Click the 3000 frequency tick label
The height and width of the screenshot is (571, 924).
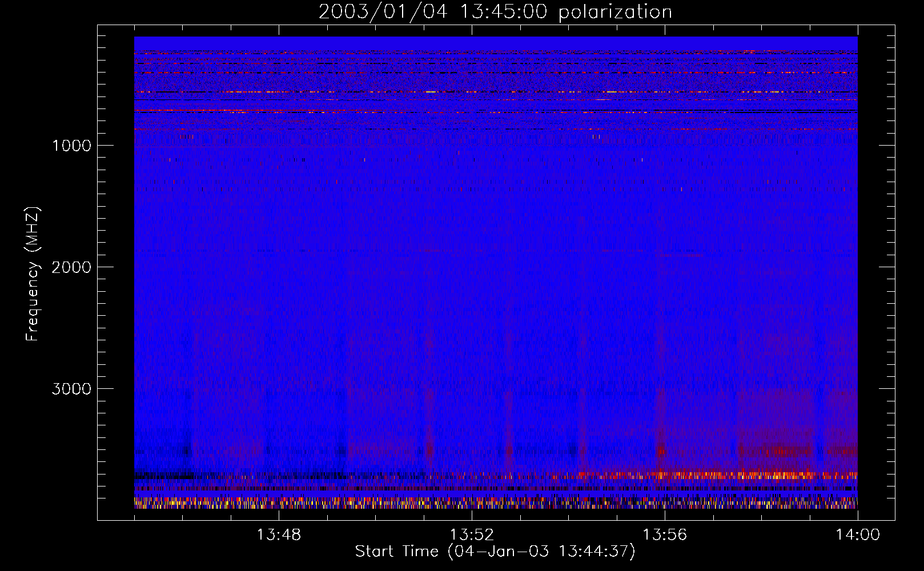(x=71, y=389)
